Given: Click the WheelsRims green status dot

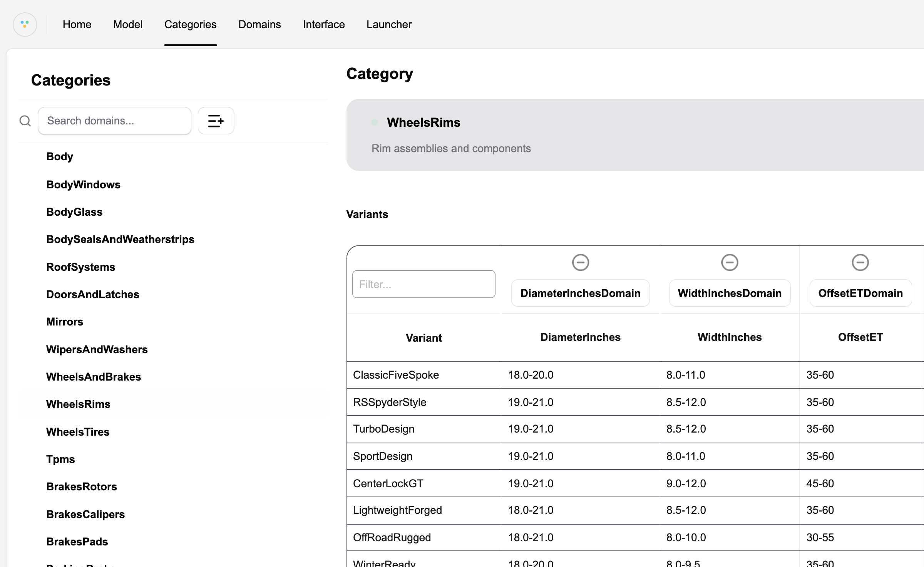Looking at the screenshot, I should coord(375,122).
